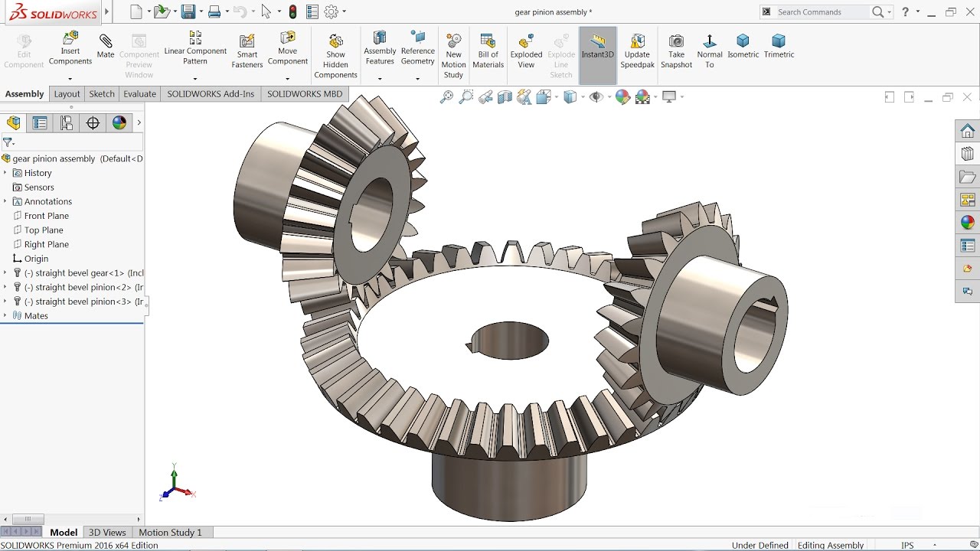The width and height of the screenshot is (980, 551).
Task: Open File Explorer task pane icon
Action: [968, 177]
